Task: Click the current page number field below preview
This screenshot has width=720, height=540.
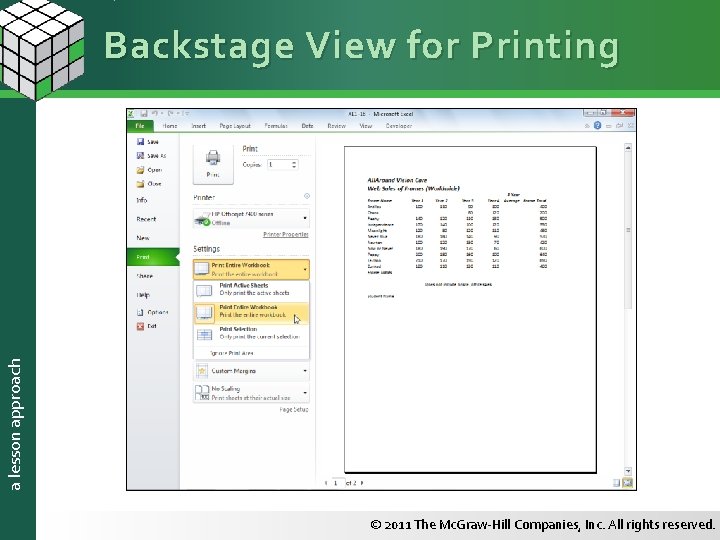Action: click(x=338, y=483)
